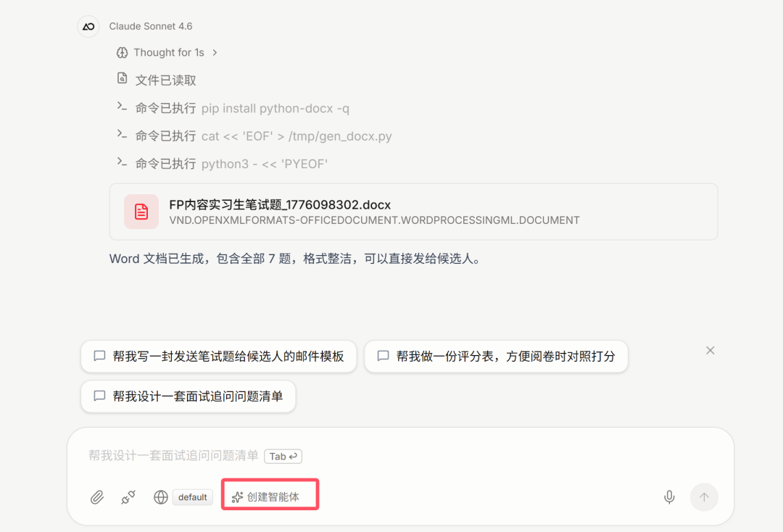The width and height of the screenshot is (783, 532).
Task: Click the paperclip attach file icon
Action: (97, 497)
